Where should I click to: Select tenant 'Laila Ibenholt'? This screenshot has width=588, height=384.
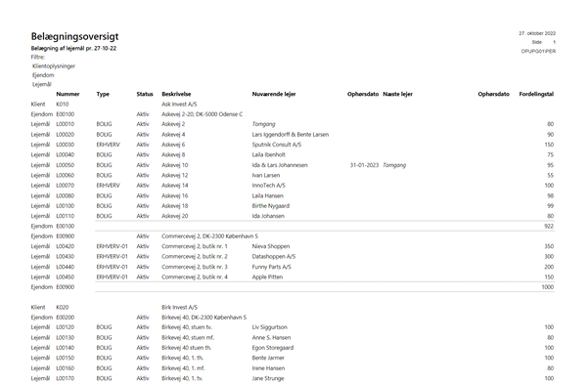(268, 154)
